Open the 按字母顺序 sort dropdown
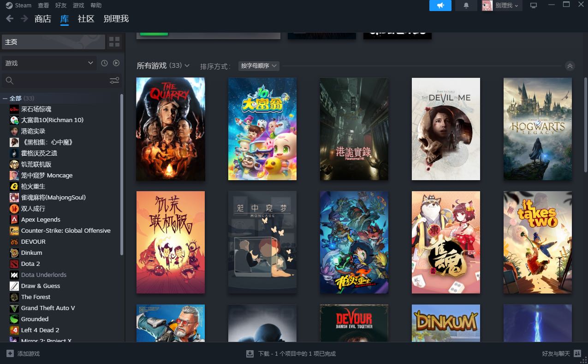The height and width of the screenshot is (364, 588). 259,66
